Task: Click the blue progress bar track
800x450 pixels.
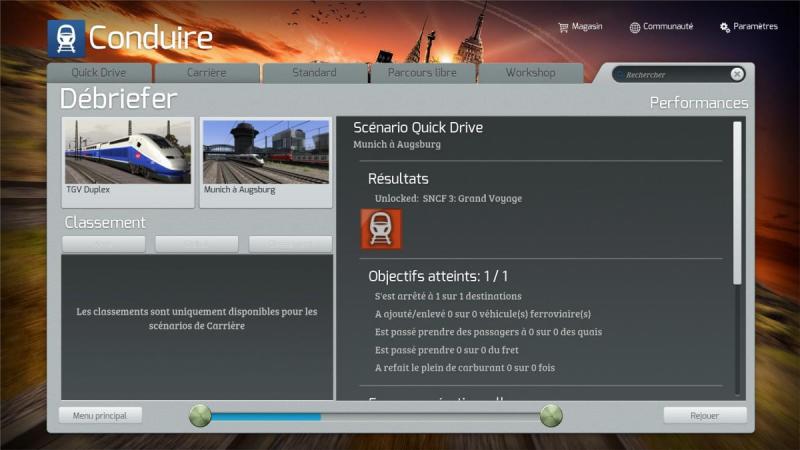Action: [x=376, y=417]
